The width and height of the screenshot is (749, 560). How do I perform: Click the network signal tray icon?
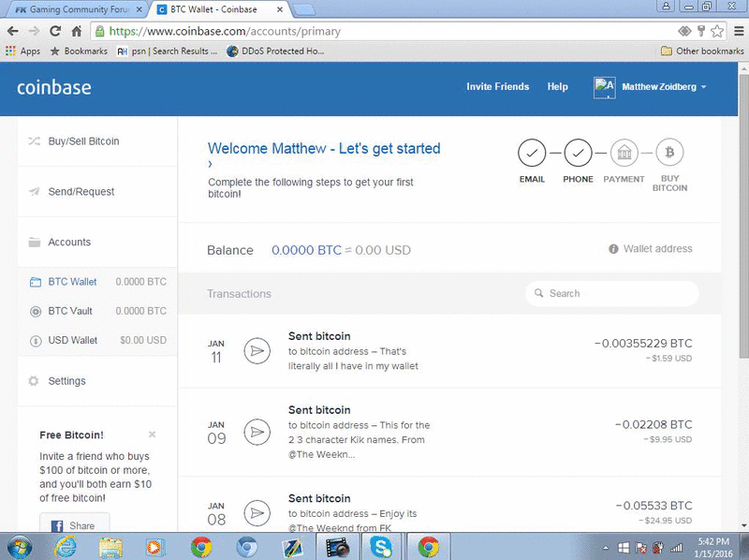[x=676, y=548]
